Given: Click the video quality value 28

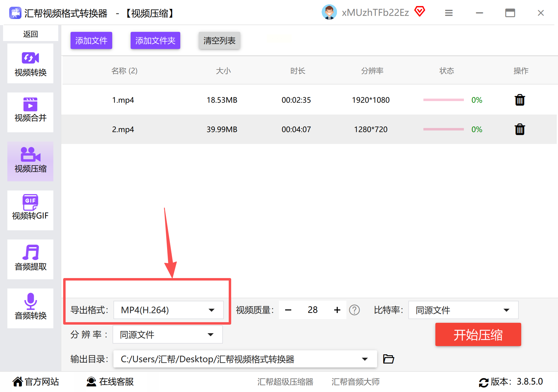Looking at the screenshot, I should [313, 310].
